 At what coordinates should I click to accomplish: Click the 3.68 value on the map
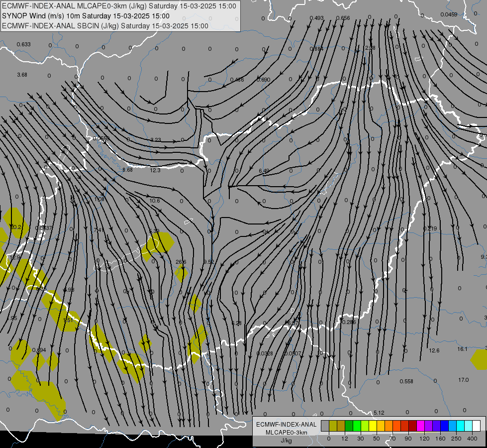[x=22, y=75]
